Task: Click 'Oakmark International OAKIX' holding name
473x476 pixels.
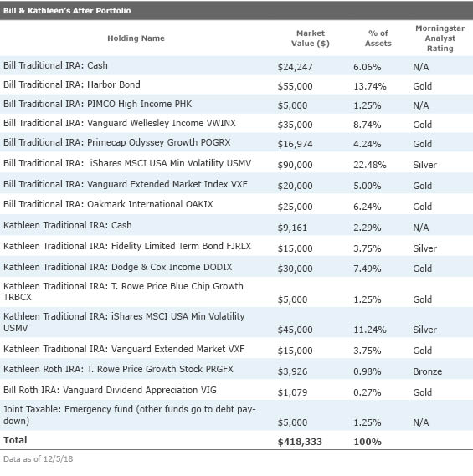Action: tap(150, 204)
